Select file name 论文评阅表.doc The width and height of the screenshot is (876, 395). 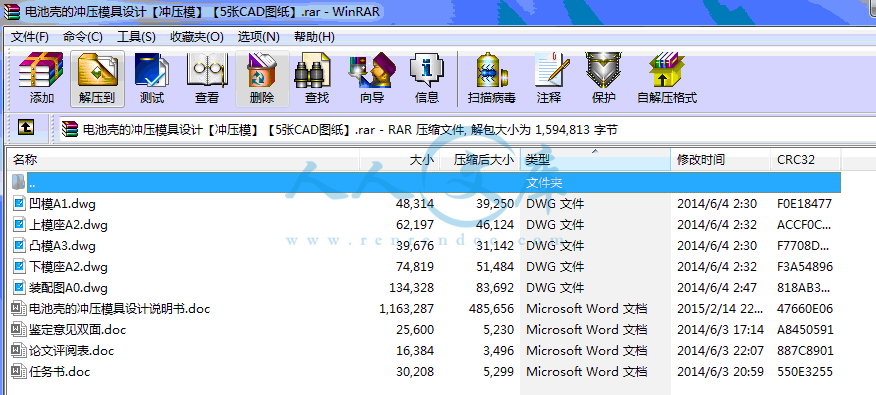pos(72,351)
